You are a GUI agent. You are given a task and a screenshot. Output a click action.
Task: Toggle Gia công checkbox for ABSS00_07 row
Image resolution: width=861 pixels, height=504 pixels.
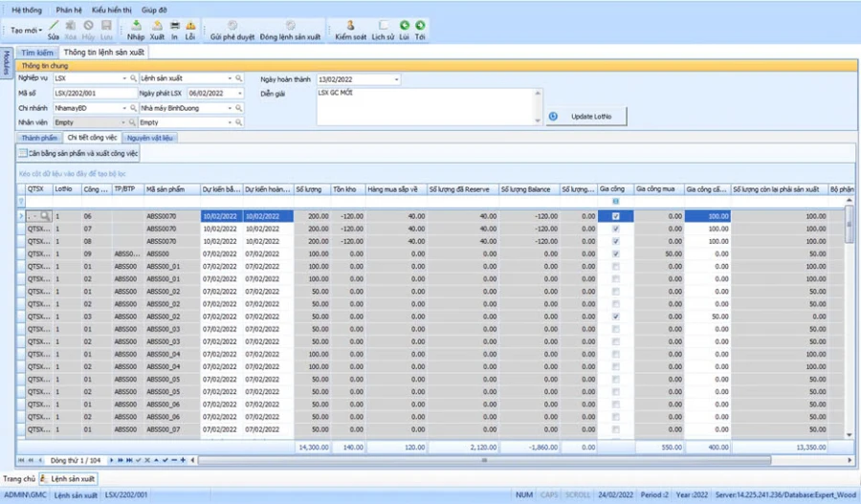coord(615,429)
